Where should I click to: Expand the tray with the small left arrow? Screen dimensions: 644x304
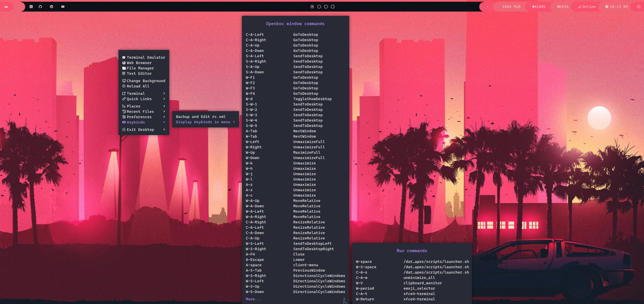(488, 6)
